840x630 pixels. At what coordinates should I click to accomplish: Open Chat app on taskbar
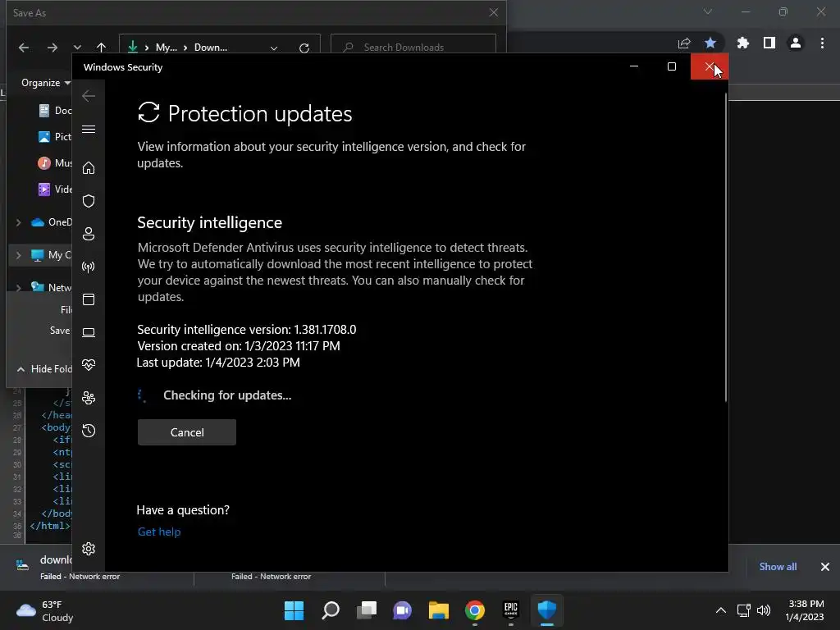coord(402,610)
